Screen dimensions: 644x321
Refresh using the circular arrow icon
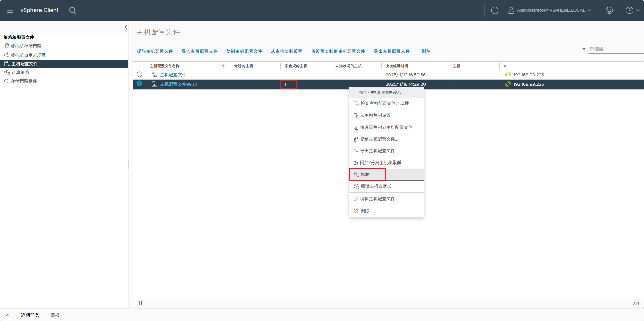tap(495, 10)
